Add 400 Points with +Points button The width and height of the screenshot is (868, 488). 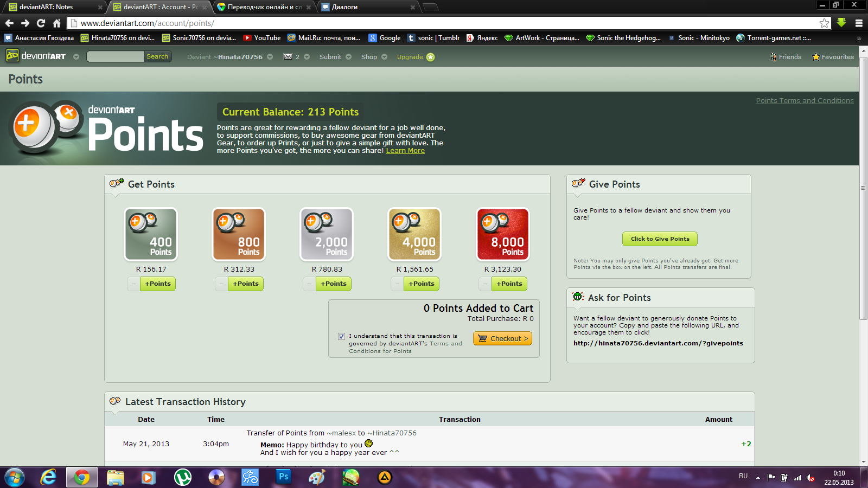click(158, 284)
